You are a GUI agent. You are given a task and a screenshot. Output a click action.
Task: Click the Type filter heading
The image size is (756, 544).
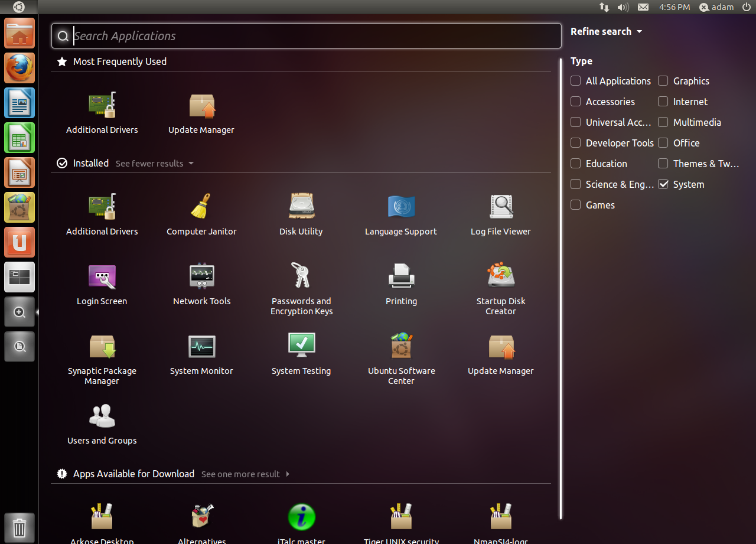pos(581,61)
